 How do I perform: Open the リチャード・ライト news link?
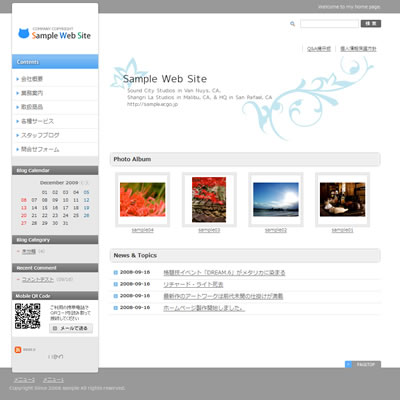coord(193,285)
